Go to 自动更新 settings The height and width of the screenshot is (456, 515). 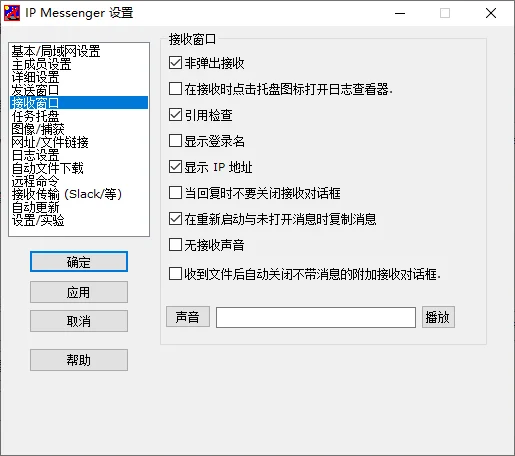coord(79,207)
